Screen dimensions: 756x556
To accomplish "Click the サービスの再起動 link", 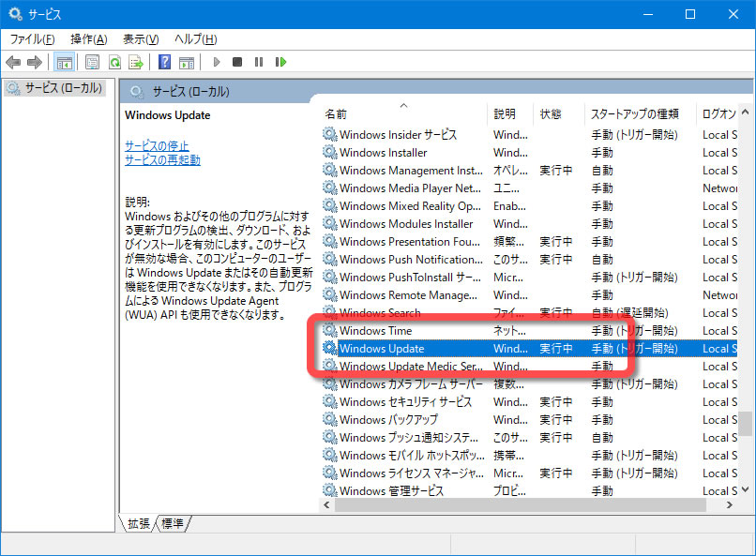I will click(162, 159).
